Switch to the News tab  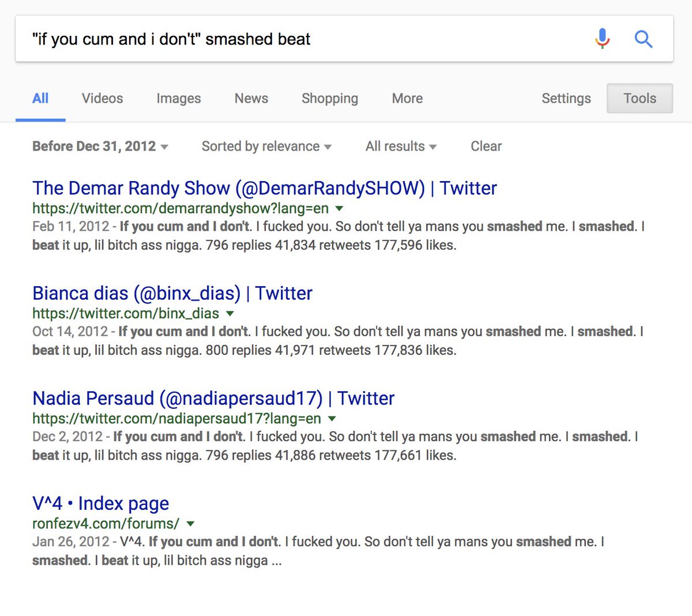[251, 99]
